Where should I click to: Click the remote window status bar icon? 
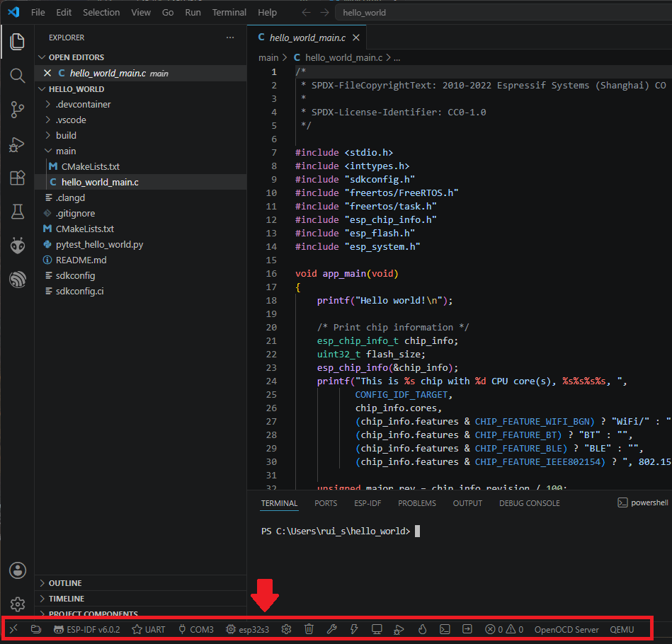(x=13, y=629)
